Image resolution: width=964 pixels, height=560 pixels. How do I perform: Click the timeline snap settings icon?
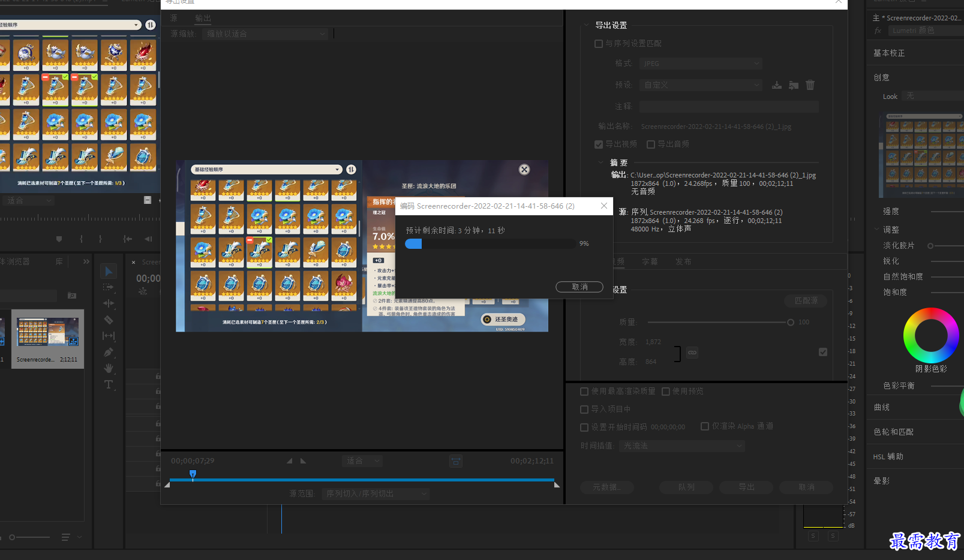coord(143,291)
